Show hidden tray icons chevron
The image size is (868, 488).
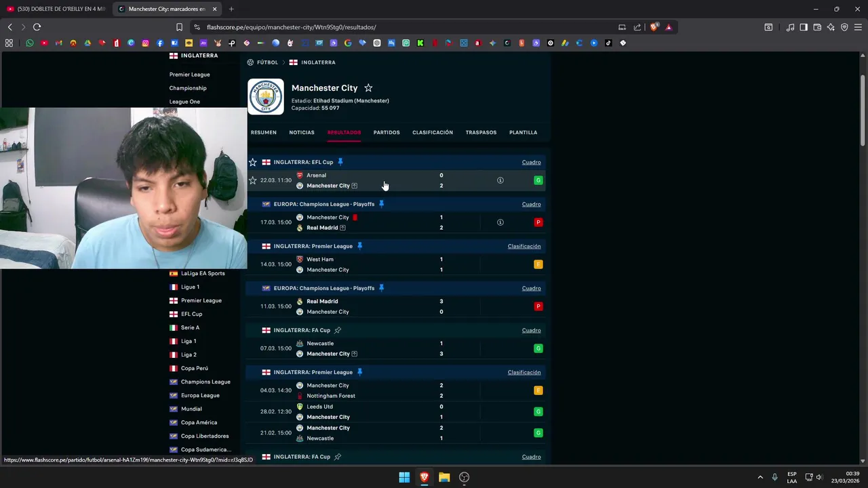point(760,477)
